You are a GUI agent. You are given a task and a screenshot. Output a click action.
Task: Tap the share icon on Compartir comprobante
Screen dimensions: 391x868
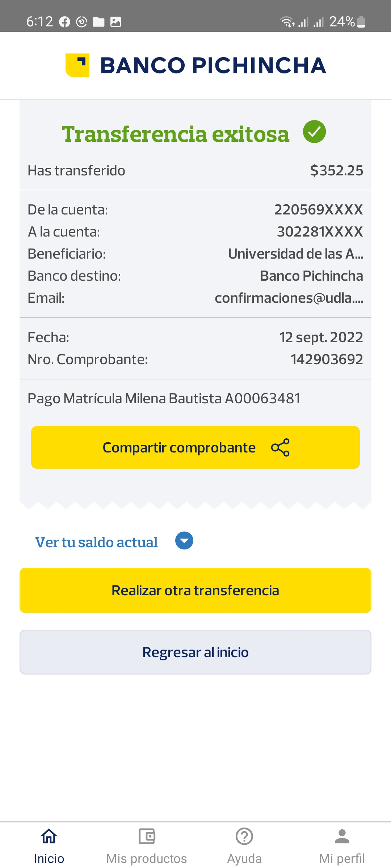coord(280,447)
